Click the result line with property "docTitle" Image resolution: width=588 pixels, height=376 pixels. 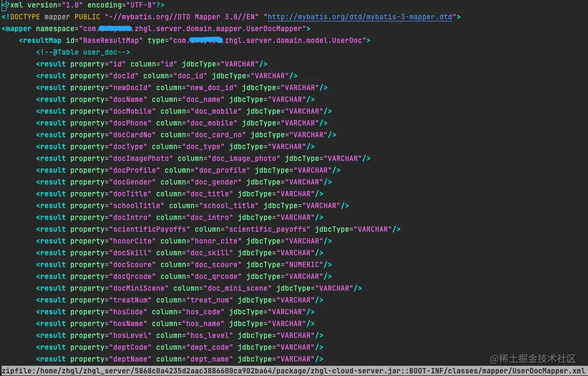pyautogui.click(x=180, y=194)
